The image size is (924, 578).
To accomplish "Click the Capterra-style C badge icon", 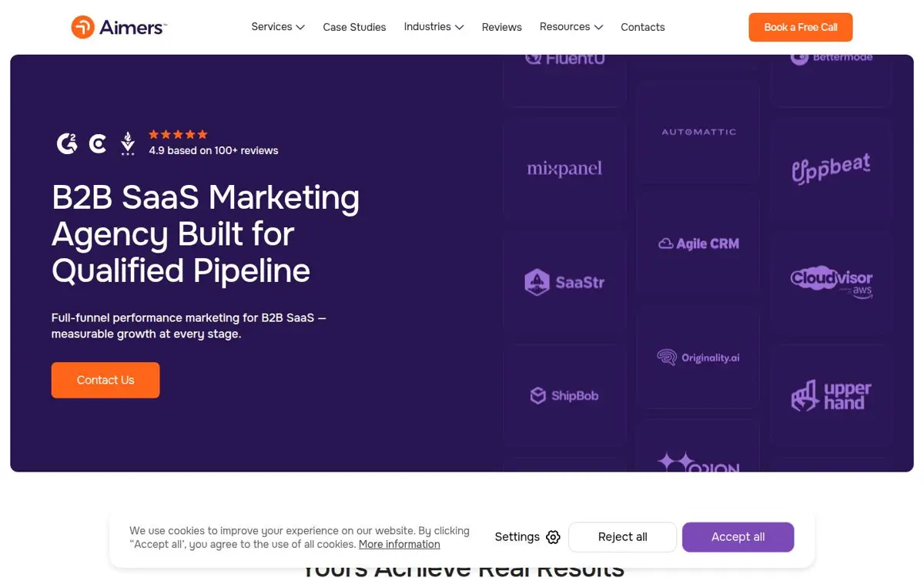I will tap(98, 143).
